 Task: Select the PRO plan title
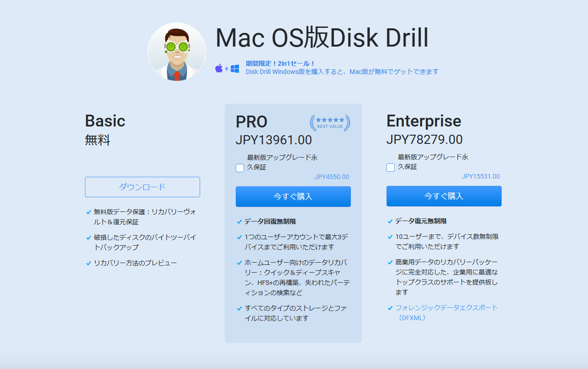pos(251,122)
